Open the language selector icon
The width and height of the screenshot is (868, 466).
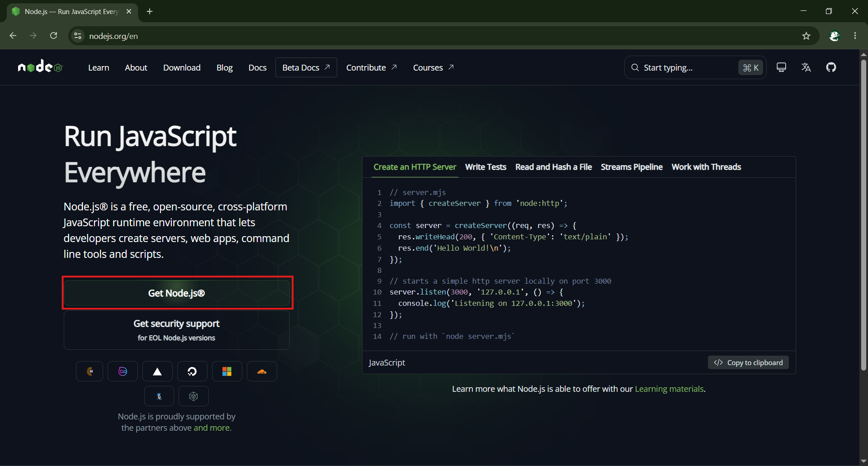(806, 67)
